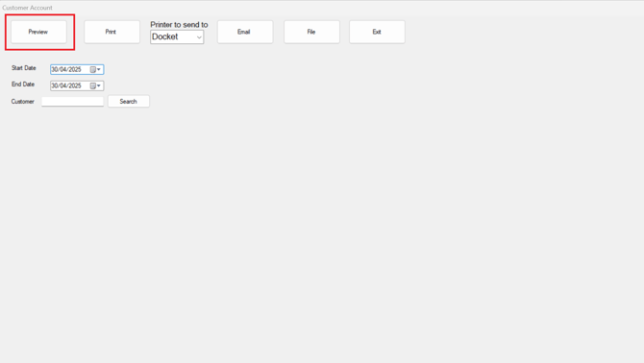The width and height of the screenshot is (644, 363).
Task: Click into the Start Date field
Action: coord(77,70)
